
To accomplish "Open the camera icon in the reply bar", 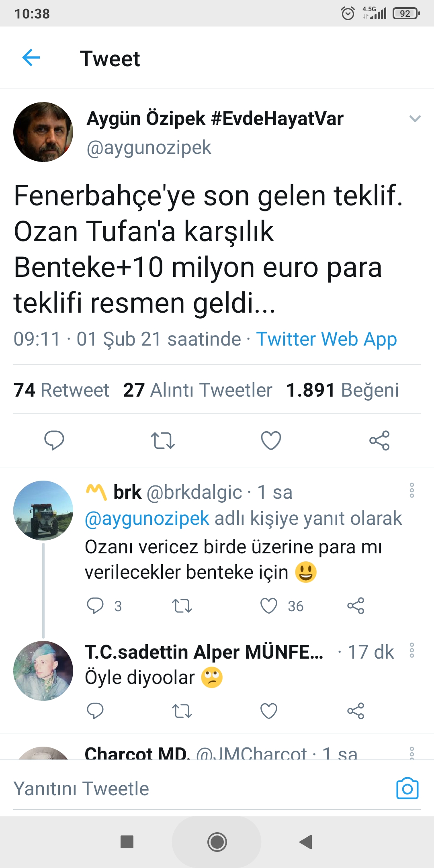I will pyautogui.click(x=407, y=788).
